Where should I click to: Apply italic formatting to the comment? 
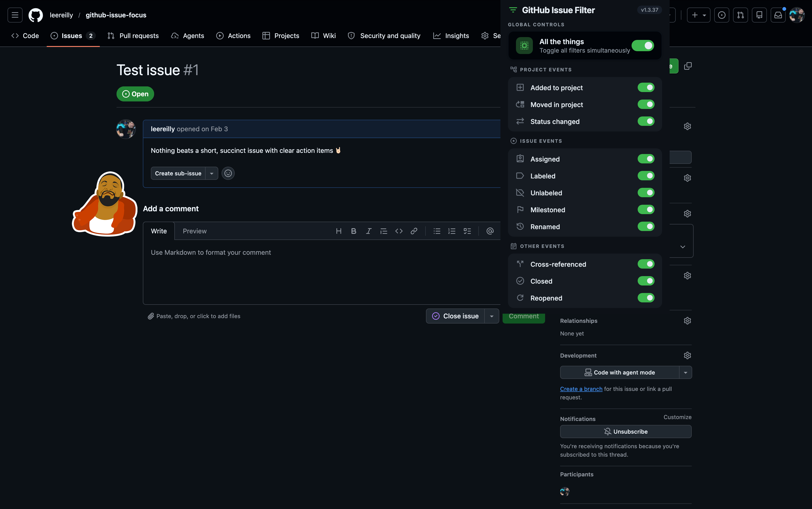[368, 231]
